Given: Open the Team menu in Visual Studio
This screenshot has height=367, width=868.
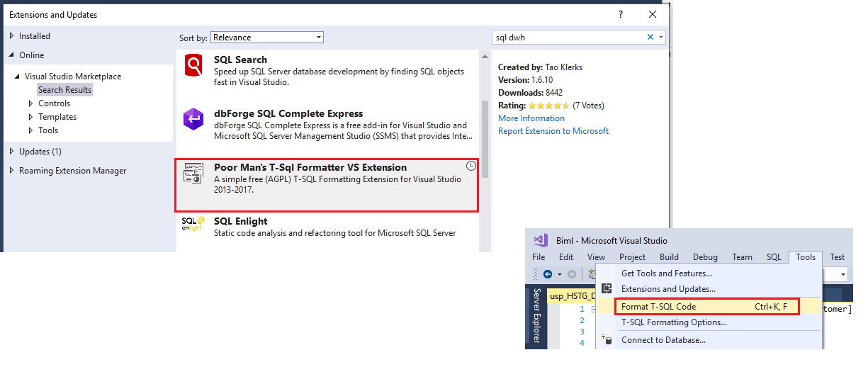Looking at the screenshot, I should tap(742, 257).
